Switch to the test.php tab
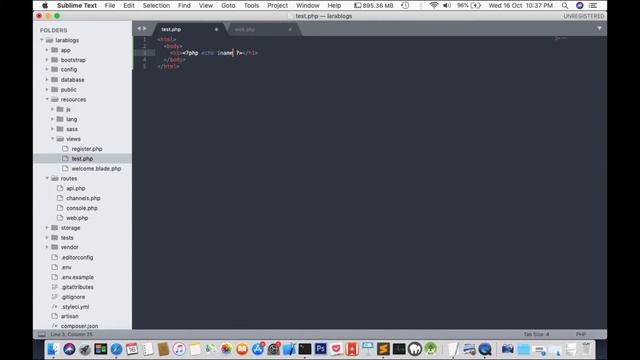 [x=171, y=29]
